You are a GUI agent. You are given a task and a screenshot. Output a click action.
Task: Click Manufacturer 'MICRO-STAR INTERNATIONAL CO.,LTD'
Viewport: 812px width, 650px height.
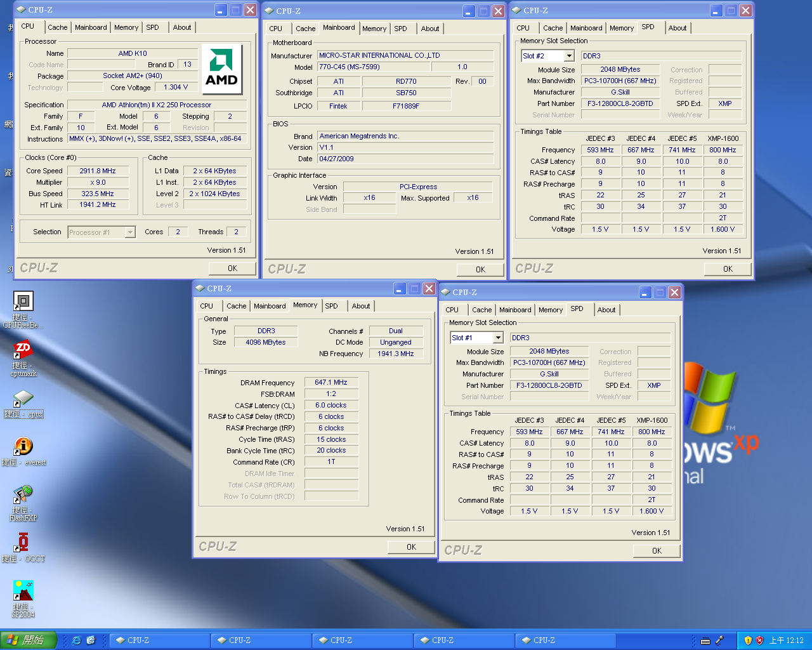(405, 55)
